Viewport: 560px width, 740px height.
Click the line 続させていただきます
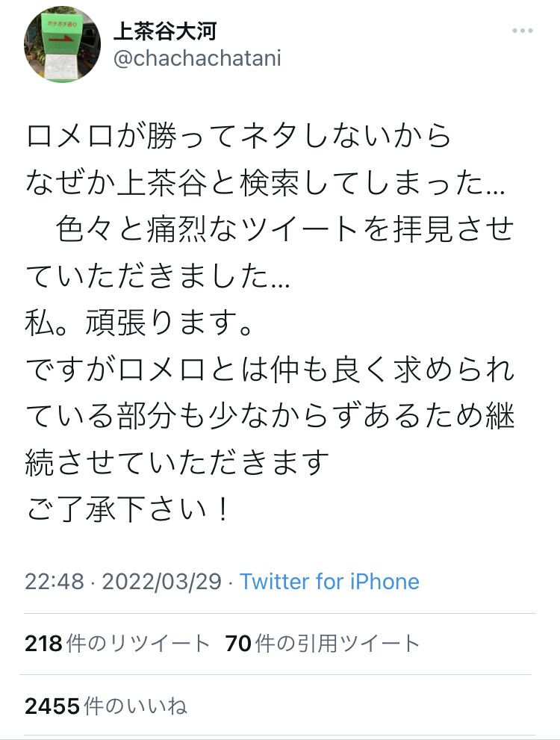point(177,463)
